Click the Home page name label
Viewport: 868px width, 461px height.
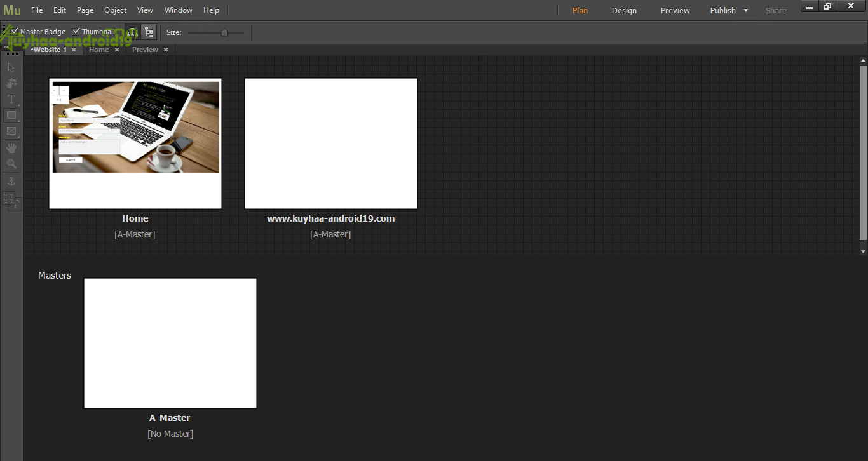click(x=135, y=218)
